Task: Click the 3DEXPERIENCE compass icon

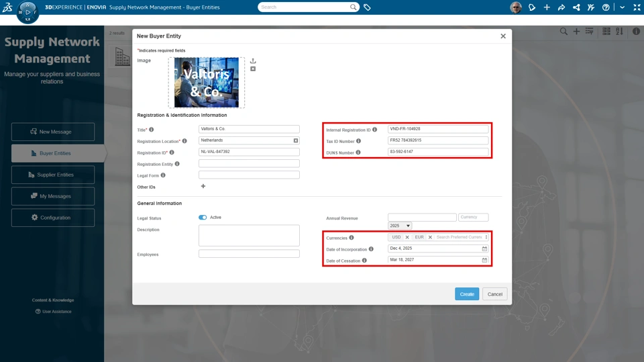Action: (x=28, y=12)
